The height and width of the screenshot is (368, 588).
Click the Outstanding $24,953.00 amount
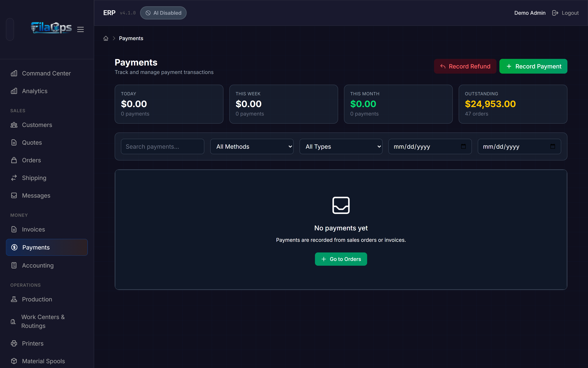(490, 104)
